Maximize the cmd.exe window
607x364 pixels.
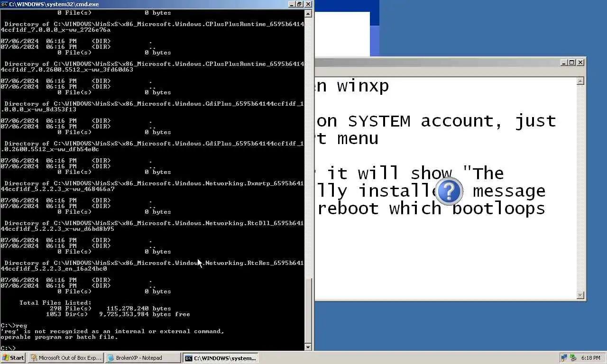(x=299, y=4)
